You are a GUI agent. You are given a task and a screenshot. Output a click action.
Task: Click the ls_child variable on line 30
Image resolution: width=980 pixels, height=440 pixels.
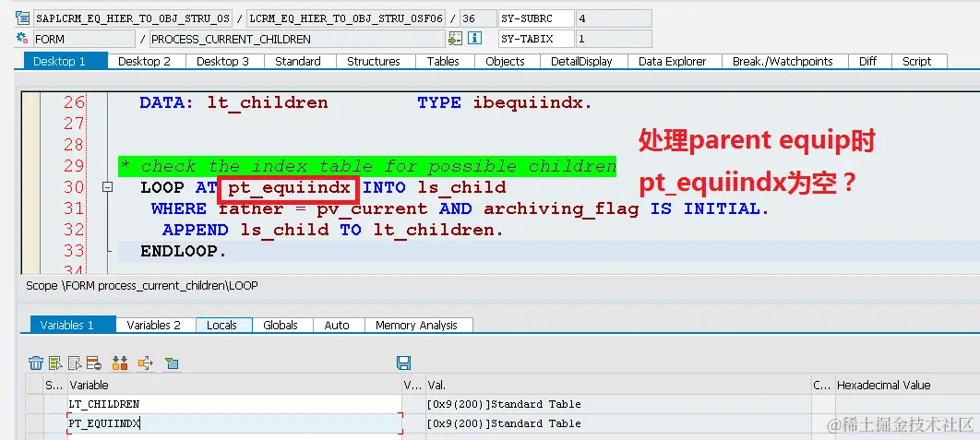tap(461, 187)
